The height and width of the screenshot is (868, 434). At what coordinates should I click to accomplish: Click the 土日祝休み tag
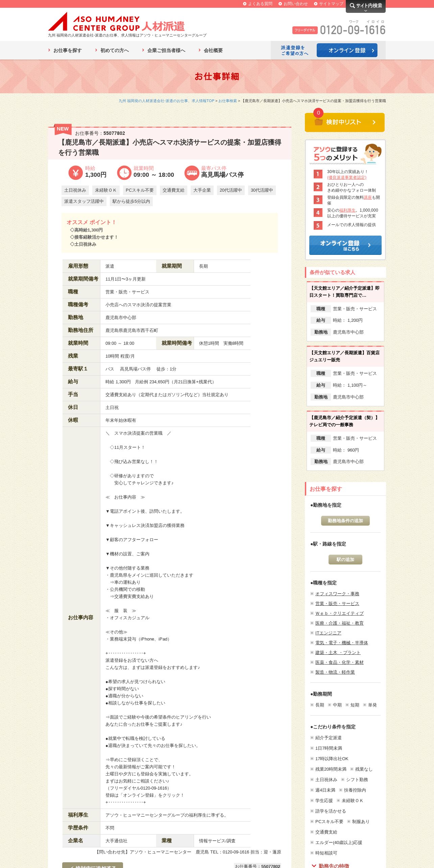(75, 190)
